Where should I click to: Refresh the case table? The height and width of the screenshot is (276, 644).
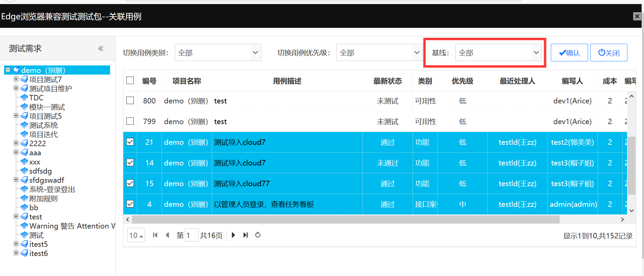tap(258, 235)
